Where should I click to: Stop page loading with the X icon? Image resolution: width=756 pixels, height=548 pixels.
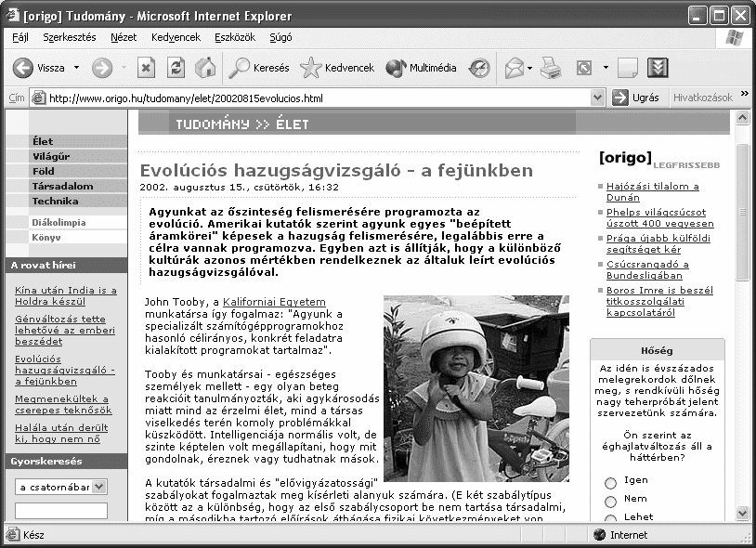tap(146, 68)
